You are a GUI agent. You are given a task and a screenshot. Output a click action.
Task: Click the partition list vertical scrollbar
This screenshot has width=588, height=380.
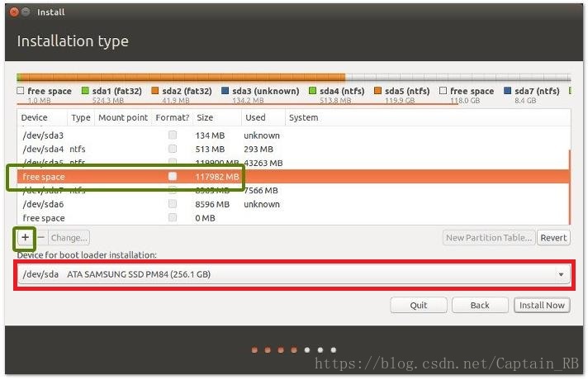click(x=570, y=187)
